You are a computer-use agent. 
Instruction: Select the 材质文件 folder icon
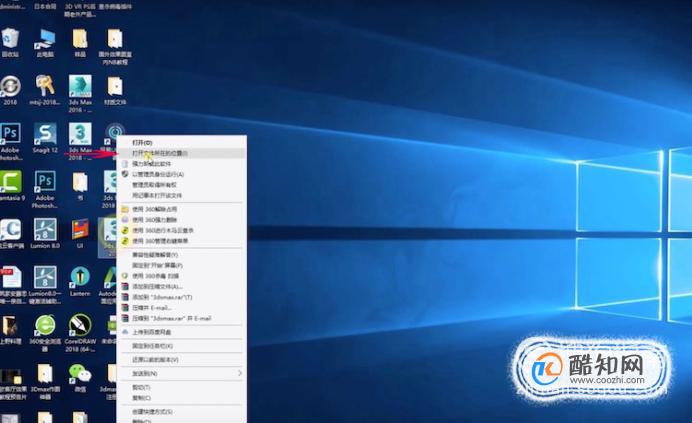pyautogui.click(x=115, y=91)
